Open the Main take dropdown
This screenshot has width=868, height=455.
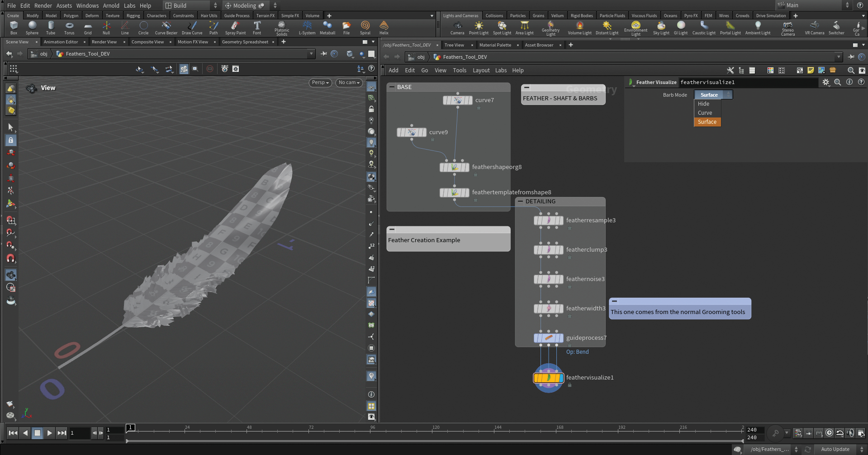click(814, 5)
